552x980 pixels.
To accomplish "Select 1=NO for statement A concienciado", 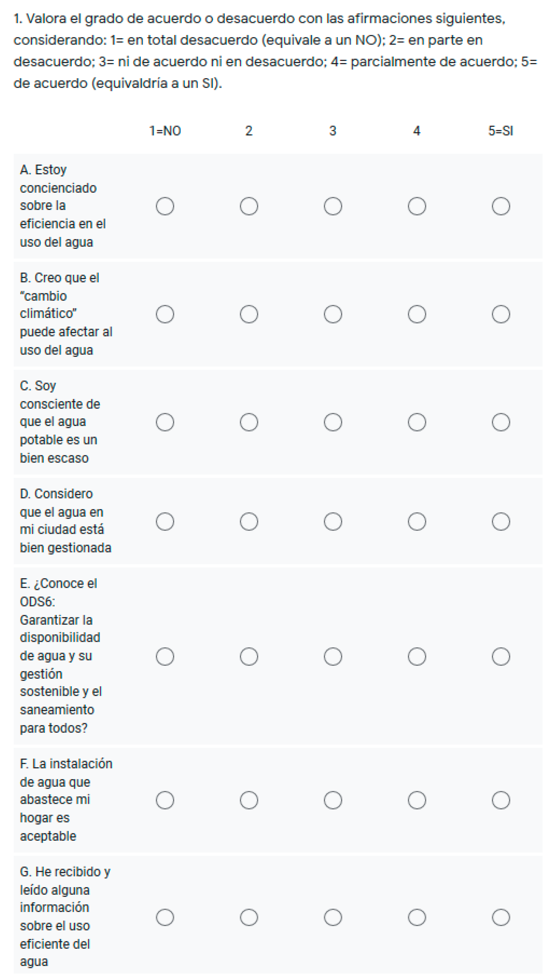I will 165,206.
